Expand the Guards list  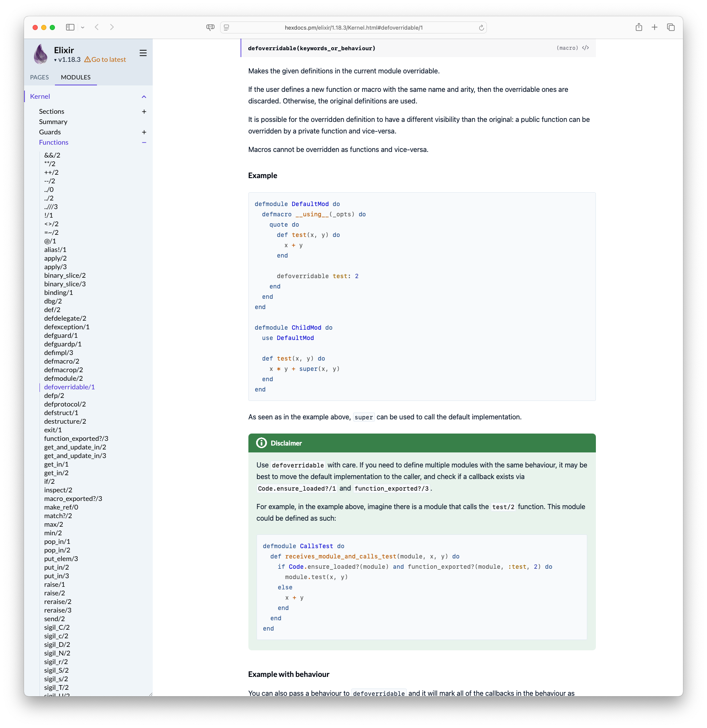tap(144, 132)
